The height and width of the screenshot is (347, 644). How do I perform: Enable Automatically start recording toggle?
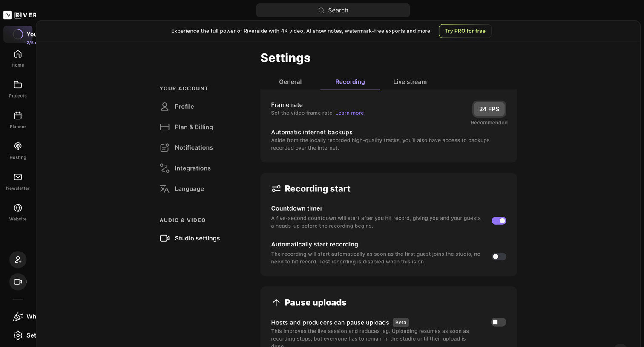coord(499,257)
